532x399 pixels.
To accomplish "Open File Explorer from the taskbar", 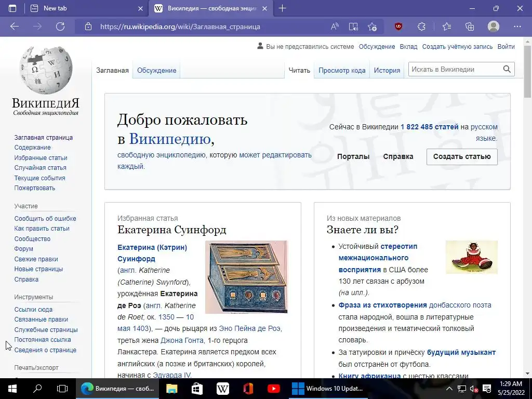I will point(171,389).
